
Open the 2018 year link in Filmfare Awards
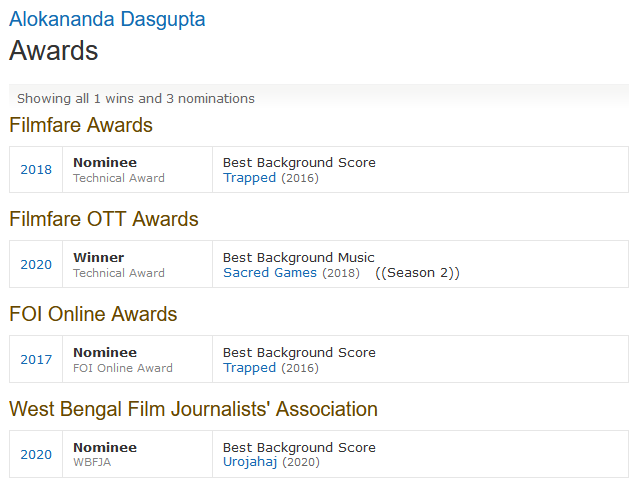point(36,169)
